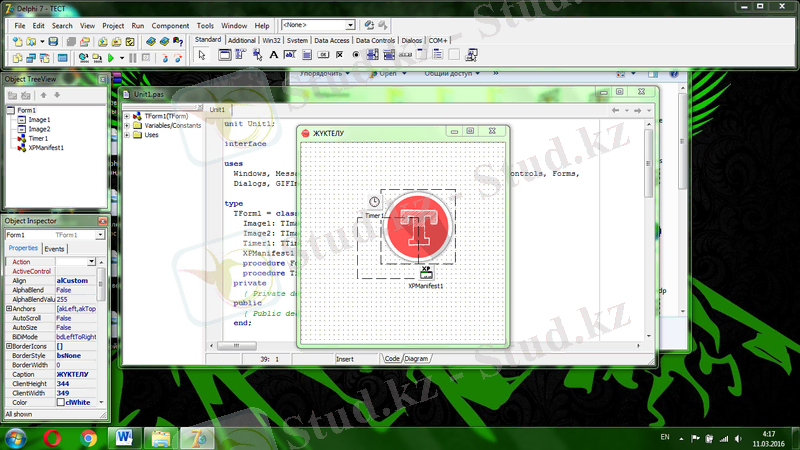Viewport: 800px width, 450px height.
Task: Select the Label component in palette
Action: point(273,55)
